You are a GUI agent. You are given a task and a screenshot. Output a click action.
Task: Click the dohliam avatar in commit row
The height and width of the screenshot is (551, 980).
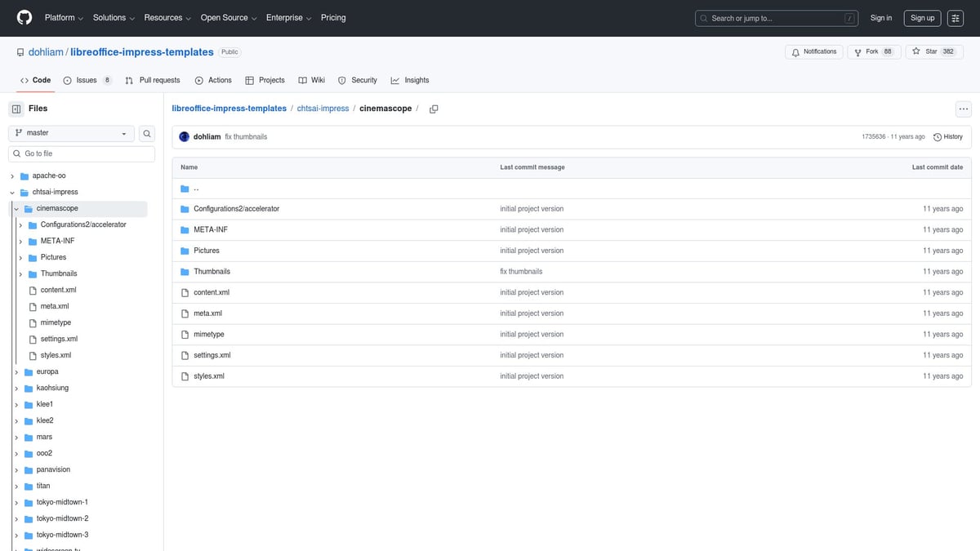(185, 136)
